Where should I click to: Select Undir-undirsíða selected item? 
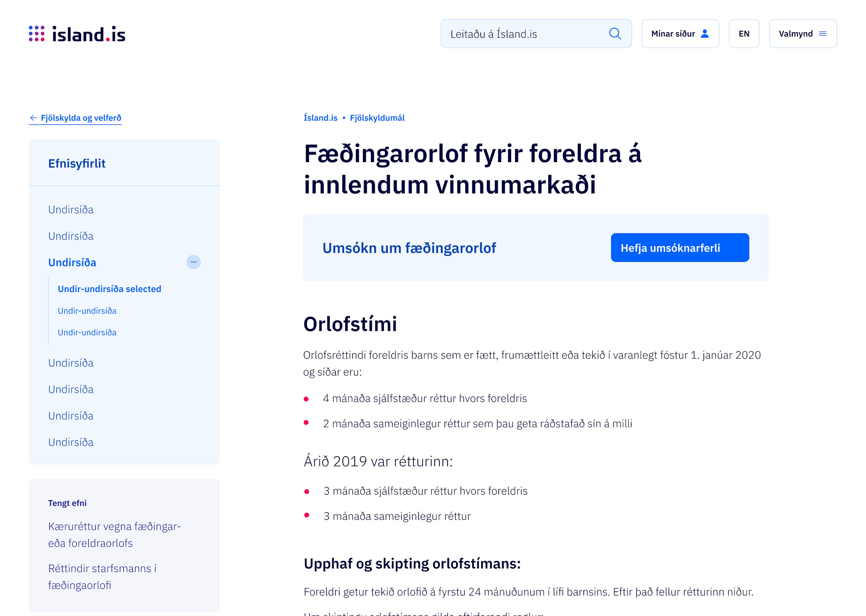[x=109, y=289]
